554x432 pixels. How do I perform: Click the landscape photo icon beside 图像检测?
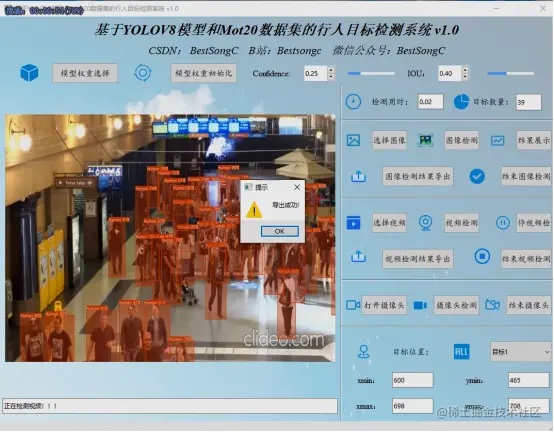tap(425, 140)
